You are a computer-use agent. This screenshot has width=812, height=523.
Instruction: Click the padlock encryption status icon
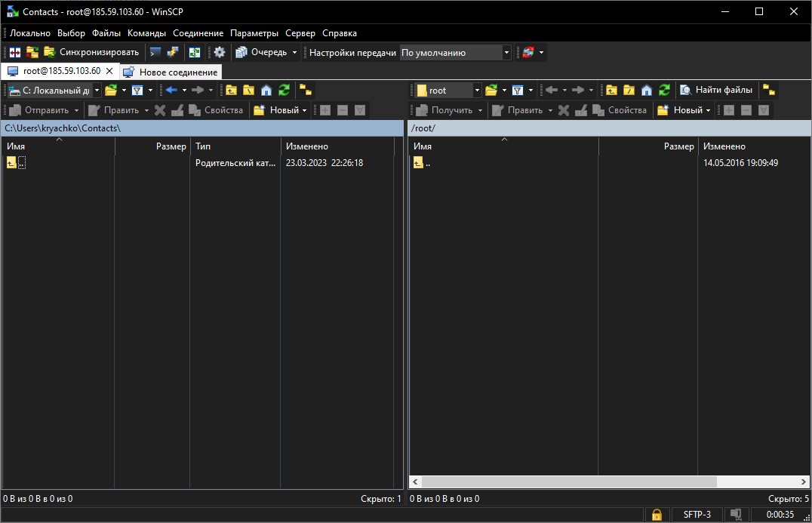point(656,515)
